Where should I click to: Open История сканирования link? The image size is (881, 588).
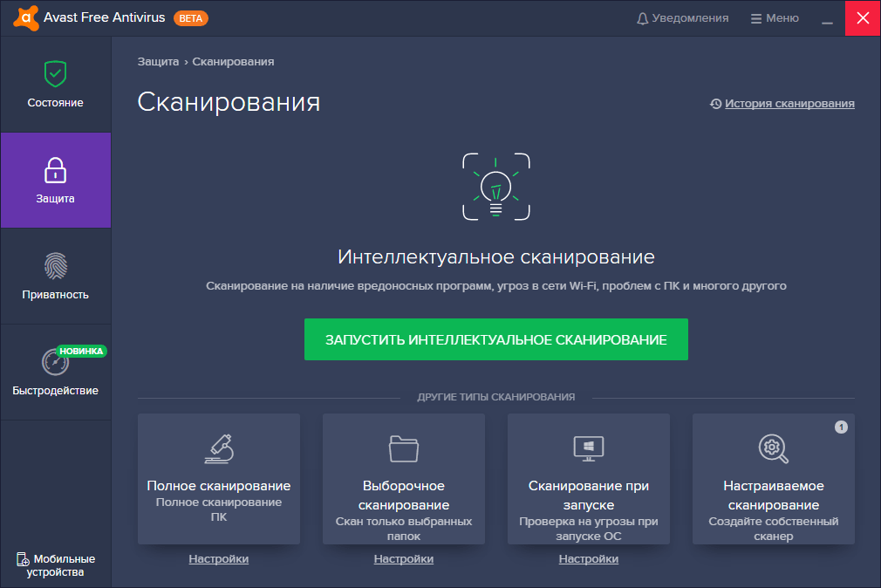coord(789,104)
